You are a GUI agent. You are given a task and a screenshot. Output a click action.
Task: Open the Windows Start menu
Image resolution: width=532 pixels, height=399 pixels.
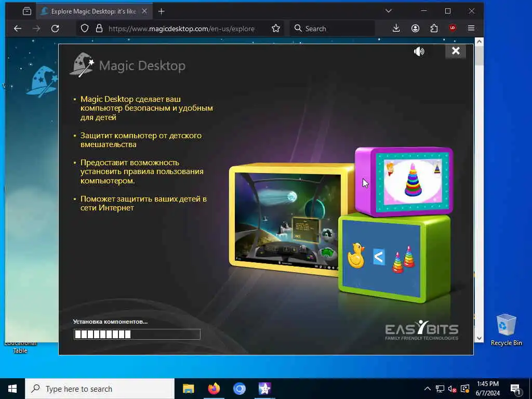coord(12,389)
